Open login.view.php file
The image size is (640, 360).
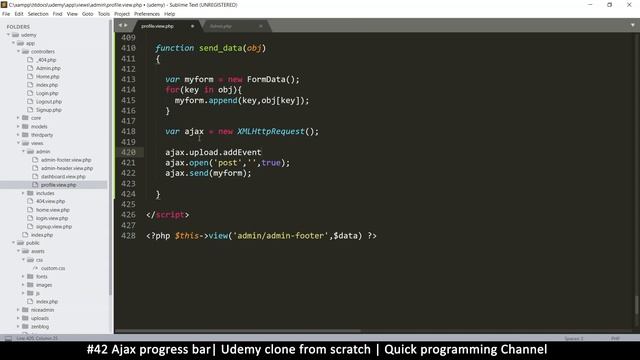(x=52, y=218)
